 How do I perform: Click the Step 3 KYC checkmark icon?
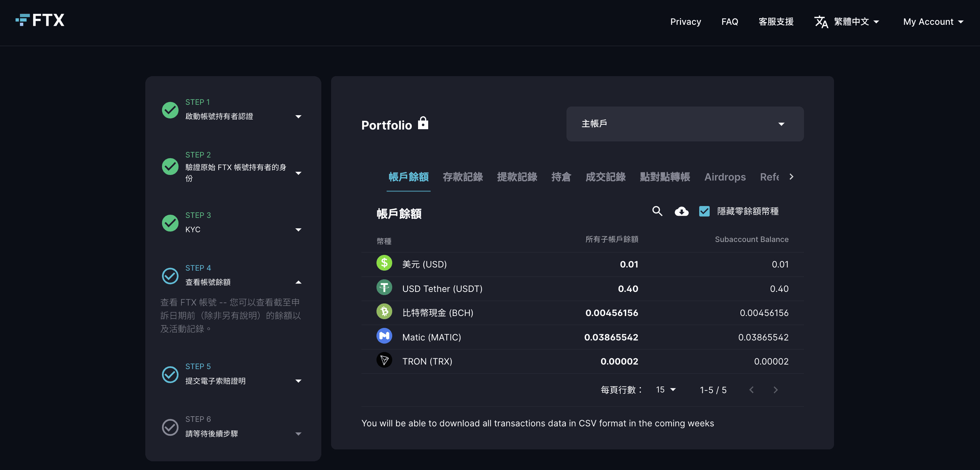170,223
